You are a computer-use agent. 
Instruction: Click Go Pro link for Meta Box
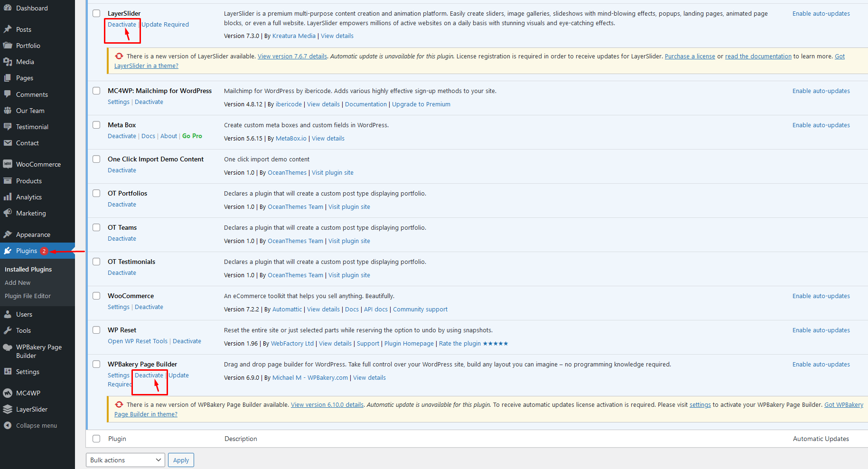point(192,136)
